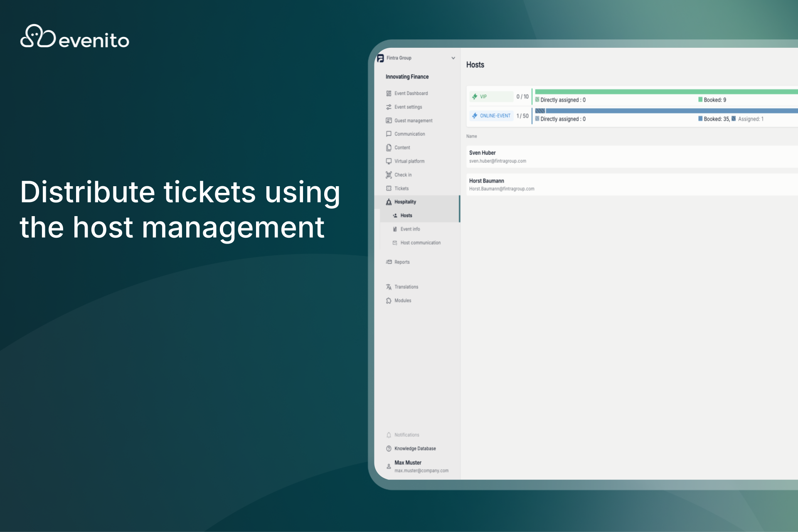
Task: Open the Content section
Action: tap(402, 148)
